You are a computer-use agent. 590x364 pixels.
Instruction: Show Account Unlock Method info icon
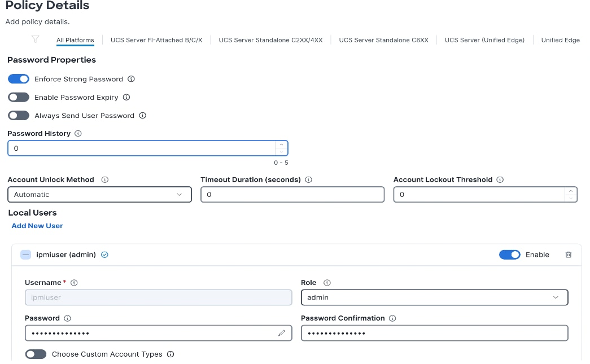pyautogui.click(x=105, y=180)
